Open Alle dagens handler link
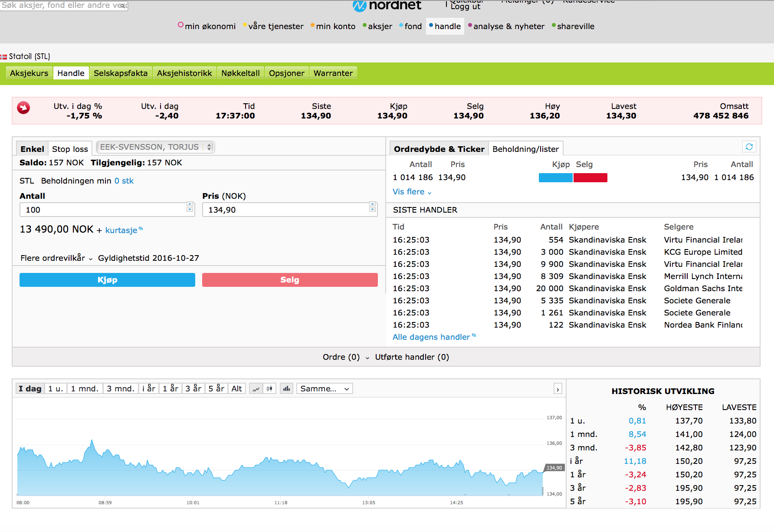This screenshot has width=774, height=532. click(434, 337)
